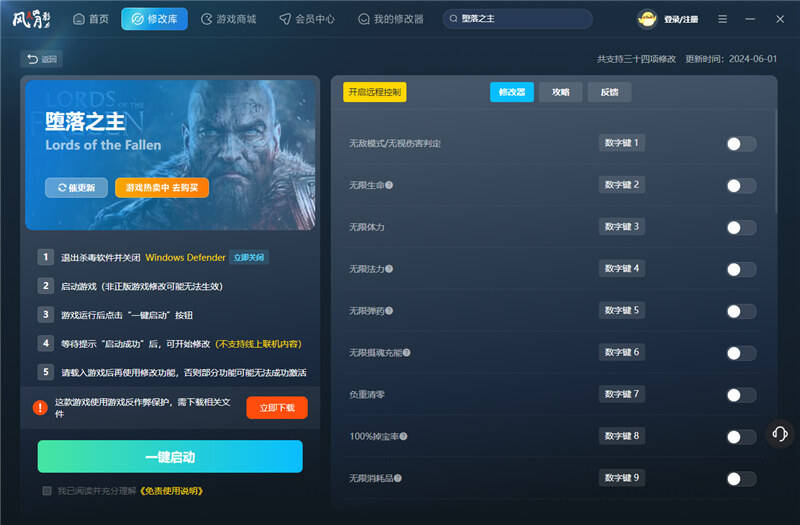Click the help icon beside 100%掉宝率
The height and width of the screenshot is (525, 800).
(403, 437)
